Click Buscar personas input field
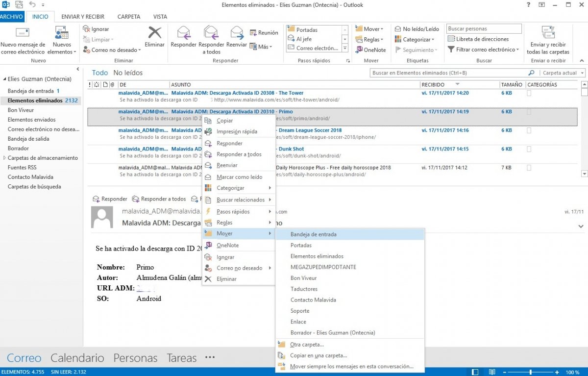Viewport: 588px width, 376px height. pos(484,29)
